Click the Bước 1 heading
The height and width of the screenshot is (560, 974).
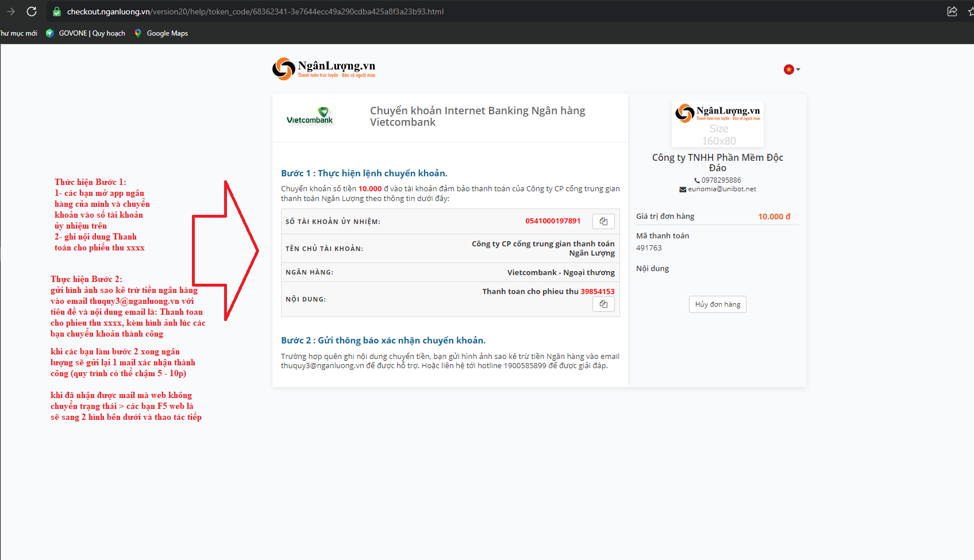364,173
